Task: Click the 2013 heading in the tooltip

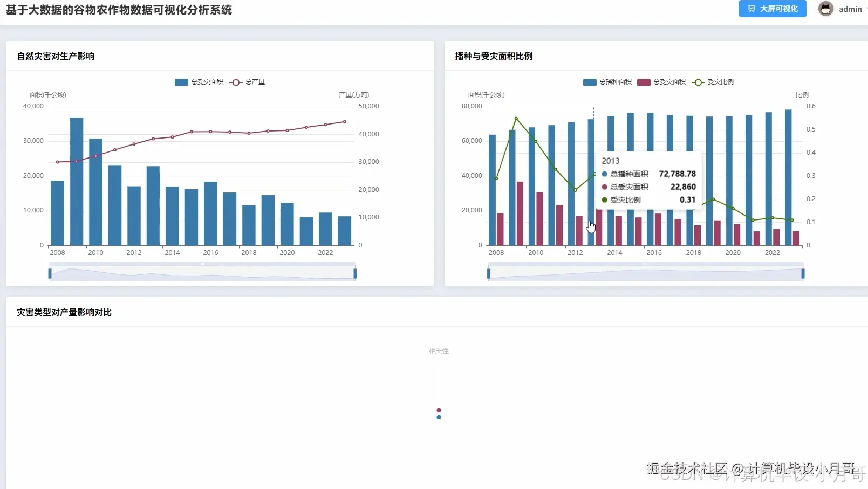Action: pos(611,161)
